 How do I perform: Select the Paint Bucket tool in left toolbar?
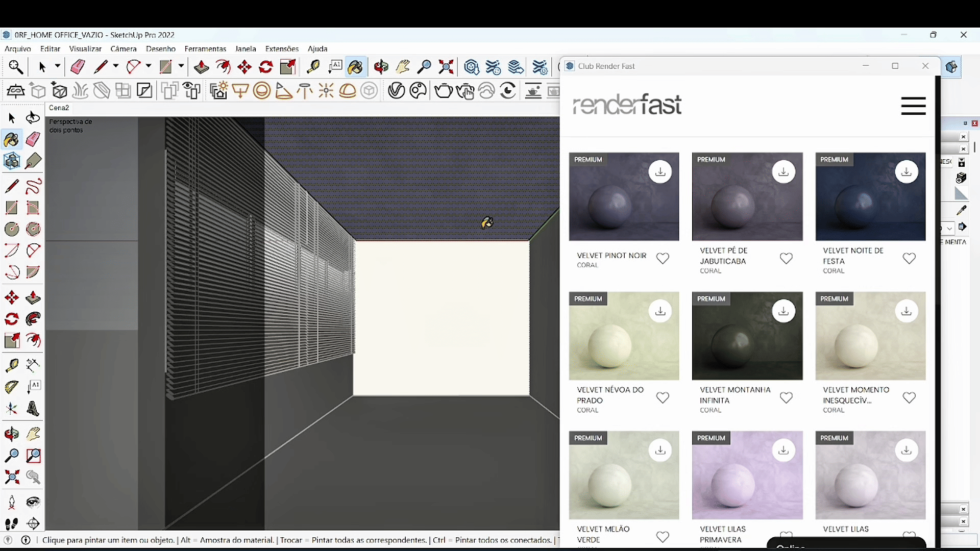(x=12, y=139)
